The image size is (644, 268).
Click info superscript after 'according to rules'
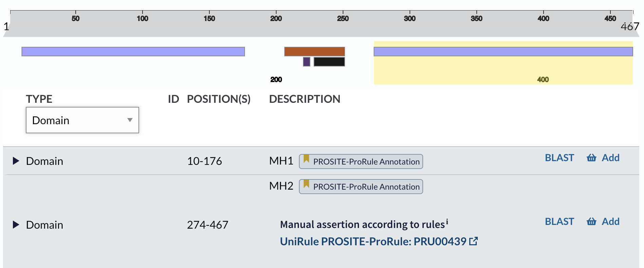pos(447,222)
